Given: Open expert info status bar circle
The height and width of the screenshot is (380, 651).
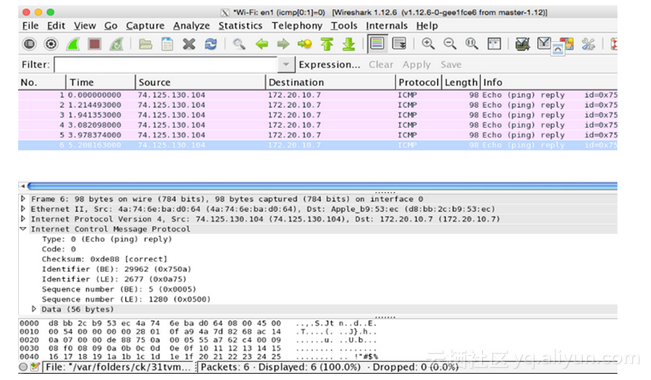Looking at the screenshot, I should (x=24, y=367).
